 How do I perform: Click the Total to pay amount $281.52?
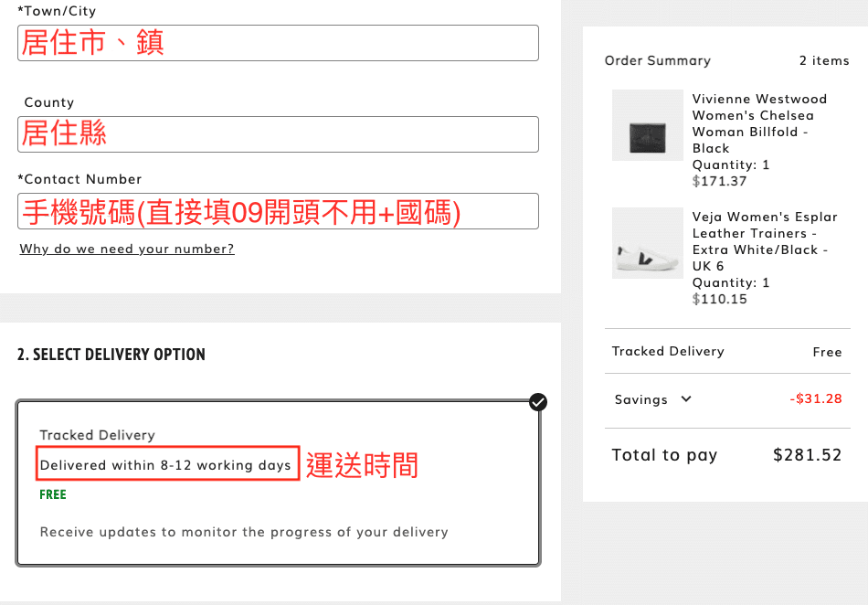(807, 454)
